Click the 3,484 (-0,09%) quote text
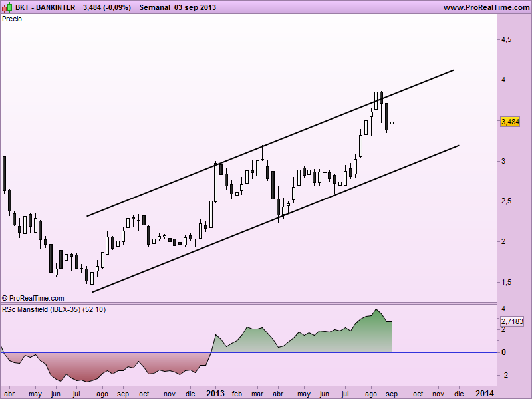The height and width of the screenshot is (399, 532). tap(107, 7)
